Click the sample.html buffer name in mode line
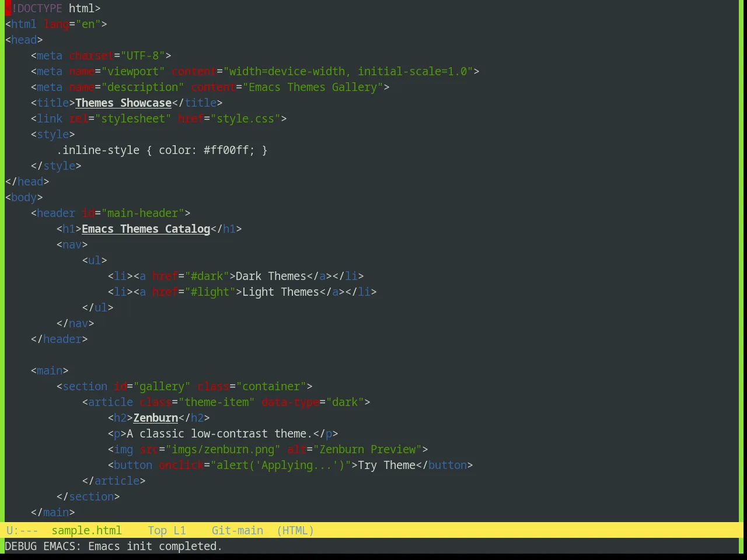This screenshot has height=560, width=747. (86, 530)
